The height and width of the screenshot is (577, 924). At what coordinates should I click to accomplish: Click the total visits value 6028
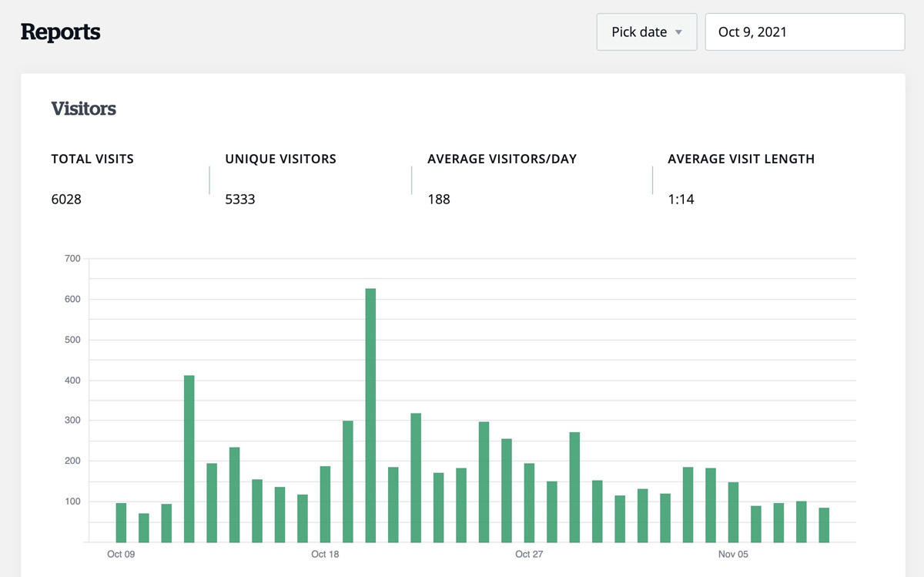[x=66, y=200]
